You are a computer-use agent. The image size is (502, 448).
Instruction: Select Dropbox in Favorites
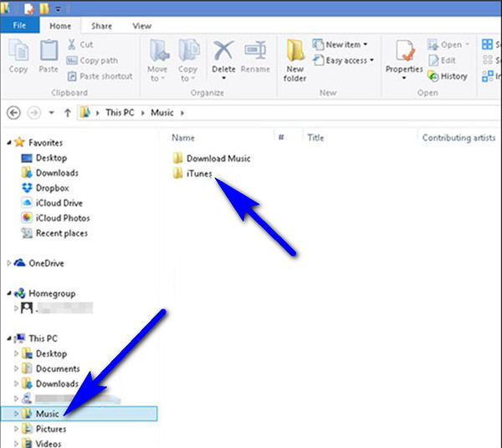pos(45,188)
